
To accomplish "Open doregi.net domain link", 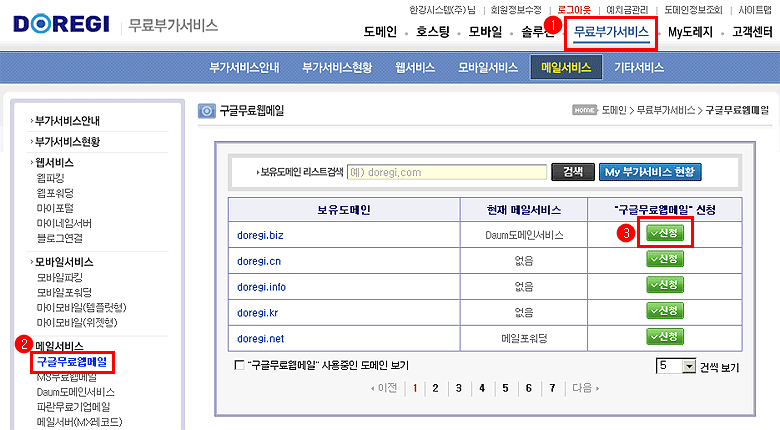I will coord(260,338).
